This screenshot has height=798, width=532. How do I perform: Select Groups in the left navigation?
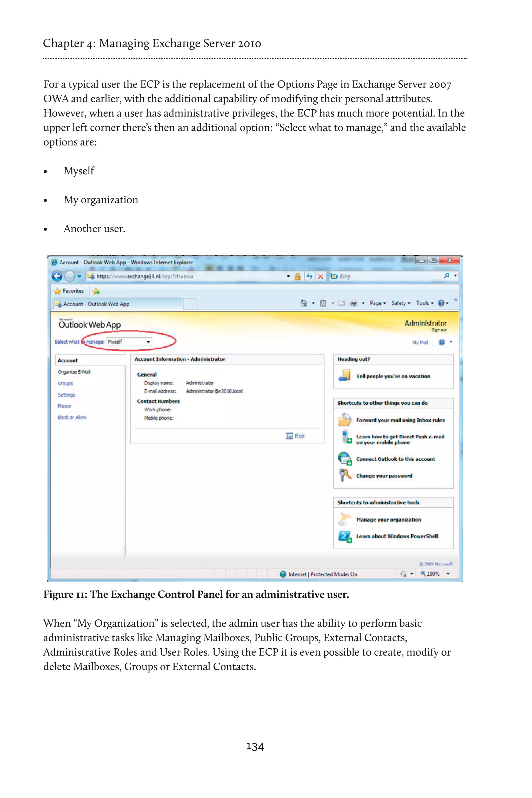point(65,383)
